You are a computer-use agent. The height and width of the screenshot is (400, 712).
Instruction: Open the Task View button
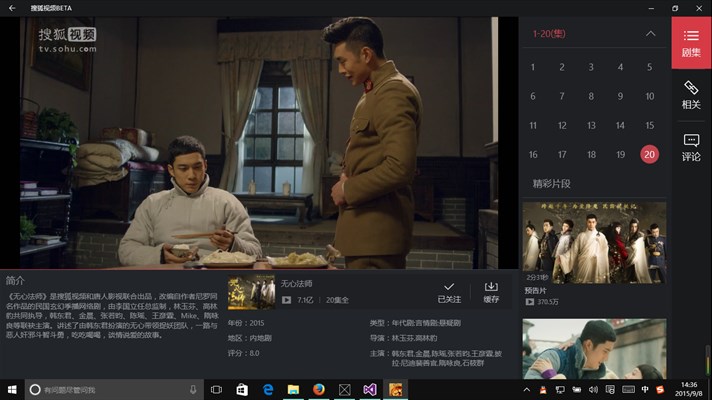(217, 390)
